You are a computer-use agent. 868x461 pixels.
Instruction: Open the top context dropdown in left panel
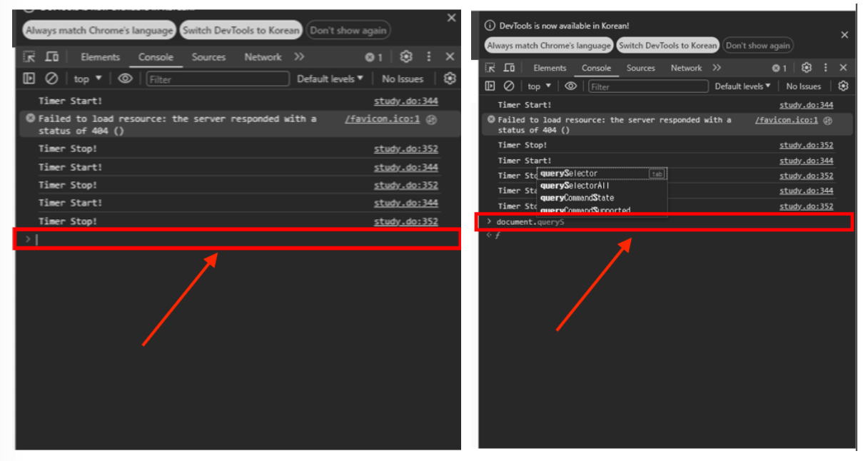[88, 78]
